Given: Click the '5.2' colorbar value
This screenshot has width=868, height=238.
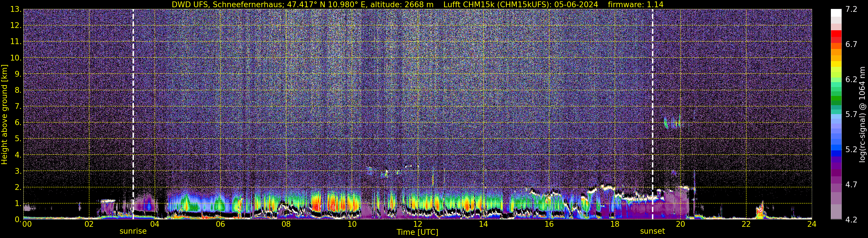Looking at the screenshot, I should (x=851, y=150).
